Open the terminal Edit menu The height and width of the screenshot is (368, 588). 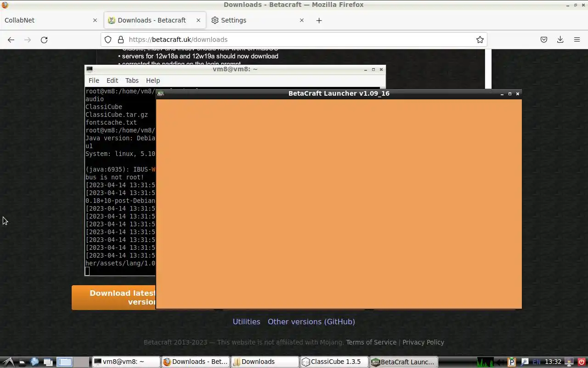coord(112,80)
